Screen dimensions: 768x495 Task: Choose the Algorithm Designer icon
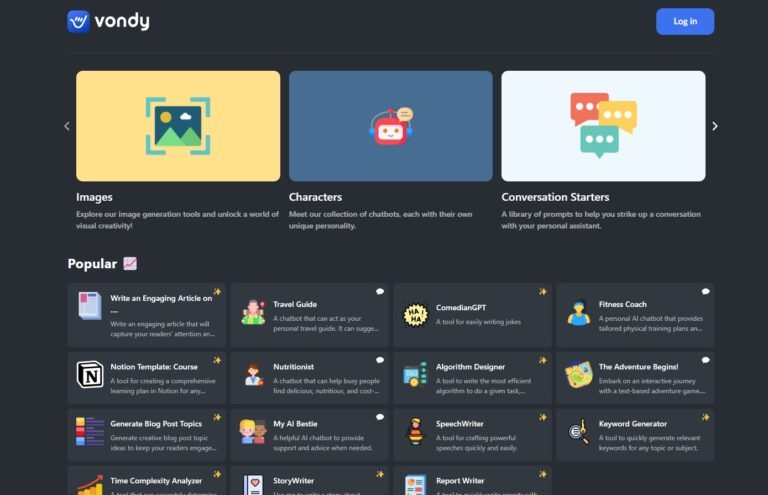416,375
